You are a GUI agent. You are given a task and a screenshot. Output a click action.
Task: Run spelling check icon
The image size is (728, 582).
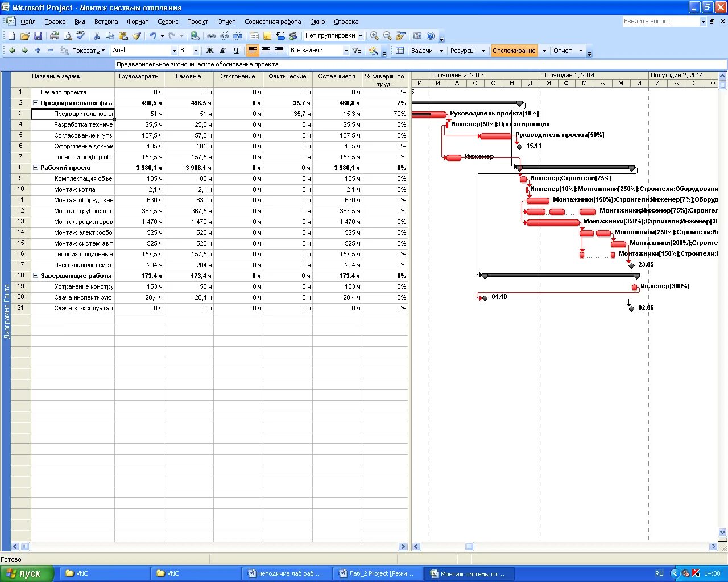tap(81, 36)
